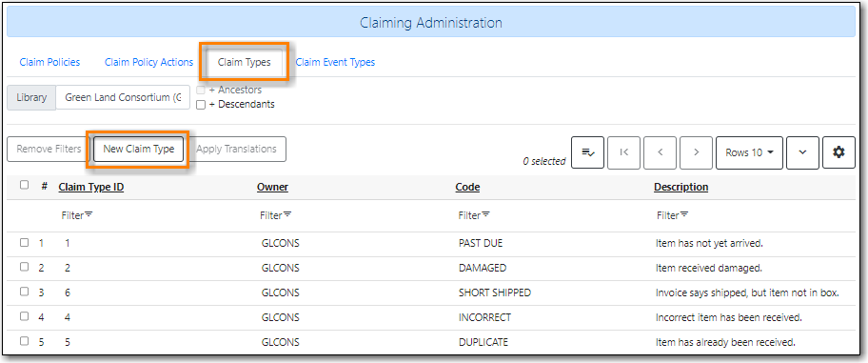Click the Remove Filters button
868x363 pixels.
tap(49, 149)
